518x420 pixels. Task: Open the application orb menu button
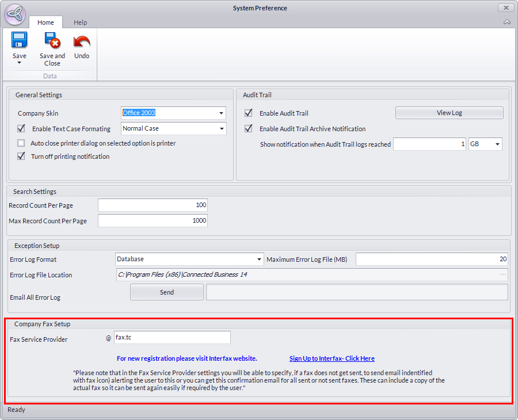[15, 15]
